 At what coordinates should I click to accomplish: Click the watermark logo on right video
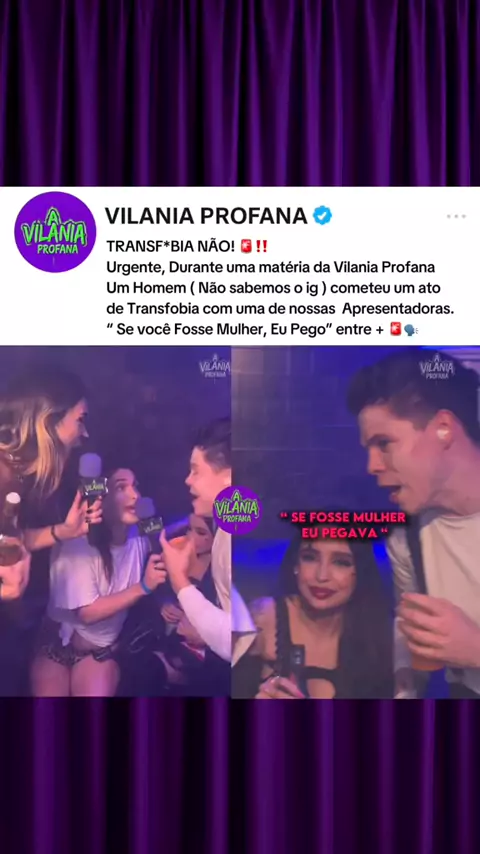[437, 366]
